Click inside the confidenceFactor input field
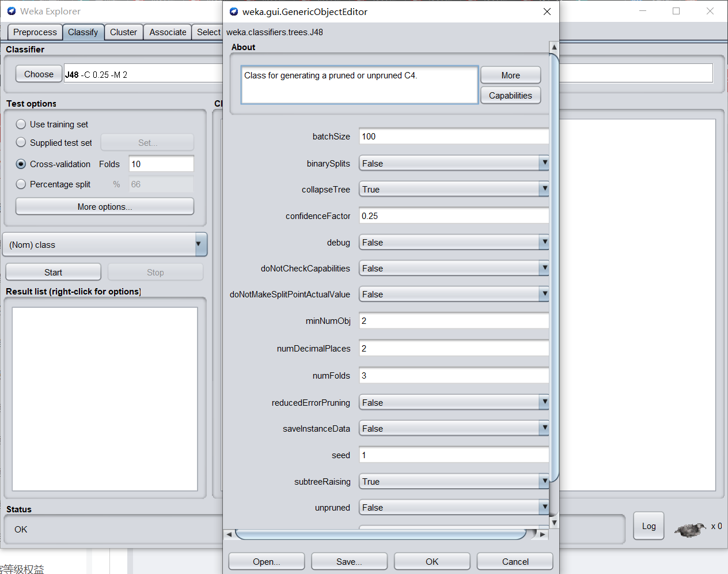The width and height of the screenshot is (728, 574). [x=453, y=216]
